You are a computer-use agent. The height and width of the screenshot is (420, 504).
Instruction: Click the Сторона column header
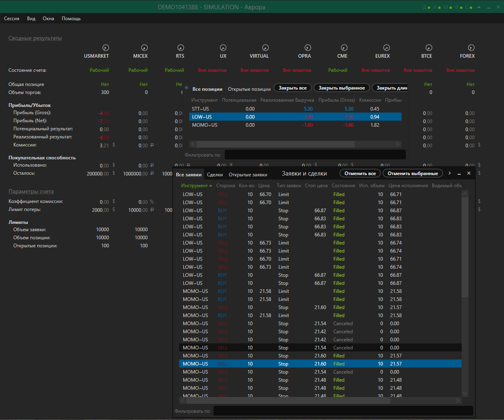click(226, 186)
